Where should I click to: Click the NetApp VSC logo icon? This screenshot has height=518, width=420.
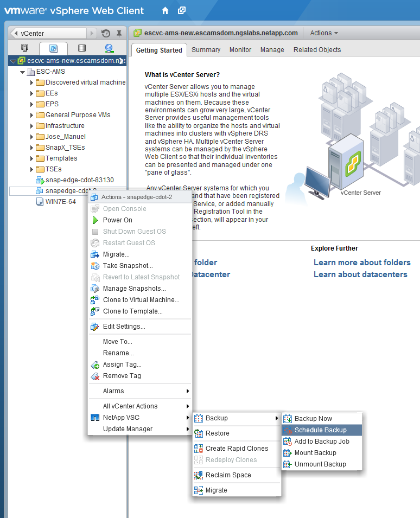click(95, 418)
